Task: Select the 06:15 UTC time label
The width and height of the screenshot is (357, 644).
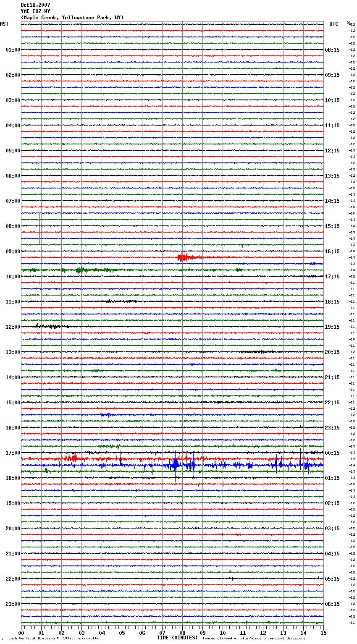Action: pyautogui.click(x=332, y=604)
